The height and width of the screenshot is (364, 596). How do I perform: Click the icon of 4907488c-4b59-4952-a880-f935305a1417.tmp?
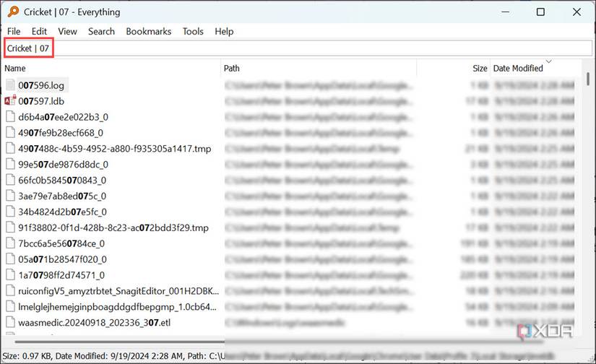pos(10,148)
